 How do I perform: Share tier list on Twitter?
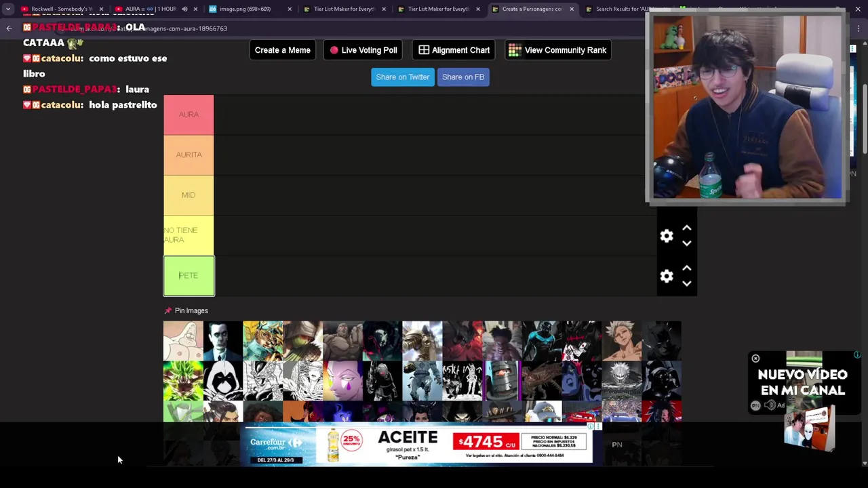click(x=403, y=77)
